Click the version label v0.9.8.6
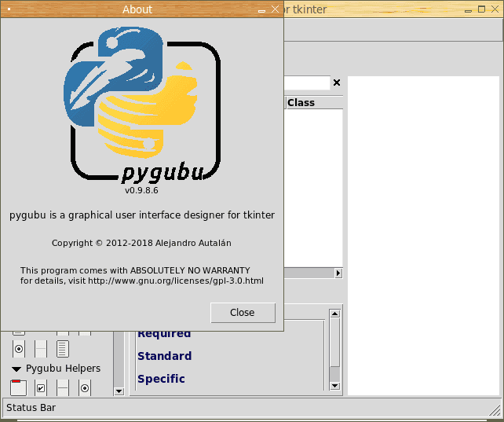 point(141,190)
